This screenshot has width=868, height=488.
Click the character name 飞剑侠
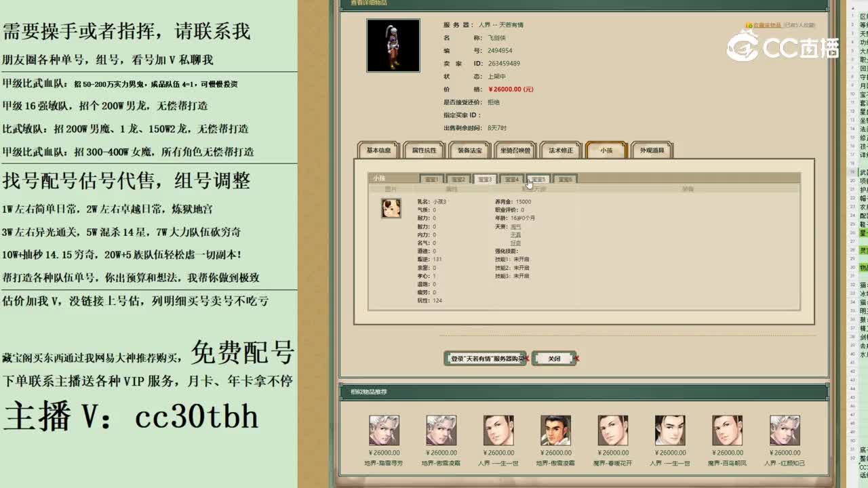(x=497, y=38)
